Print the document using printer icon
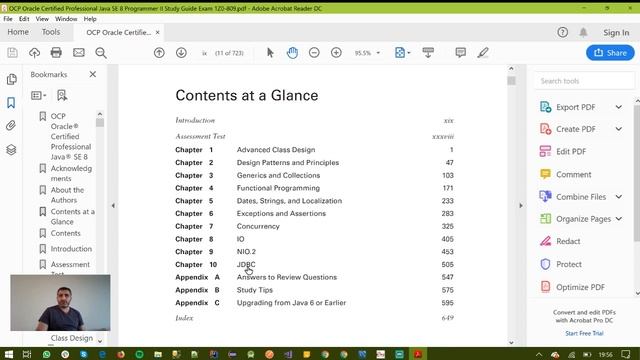Viewport: 640px width, 360px height. click(x=56, y=53)
